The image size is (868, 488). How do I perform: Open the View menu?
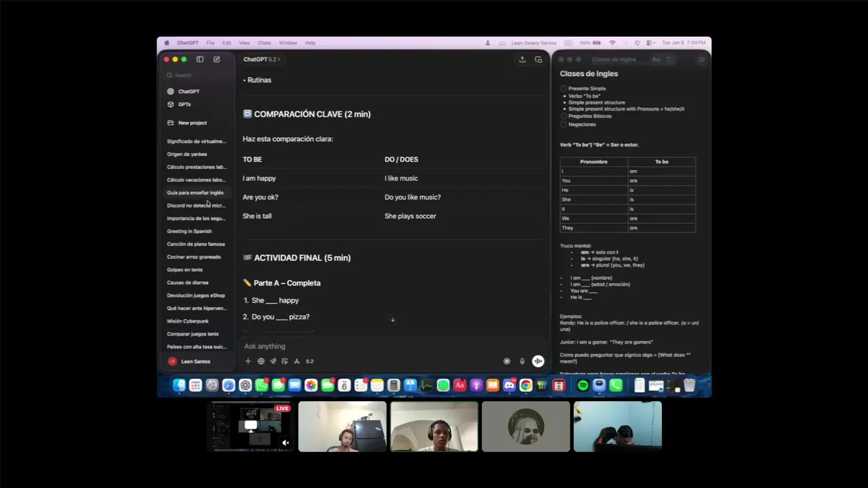(x=244, y=43)
